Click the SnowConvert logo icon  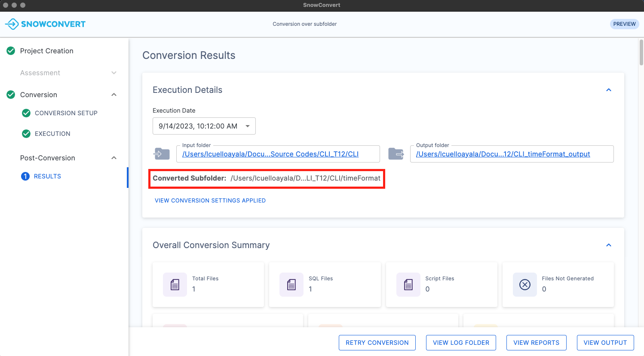[12, 24]
